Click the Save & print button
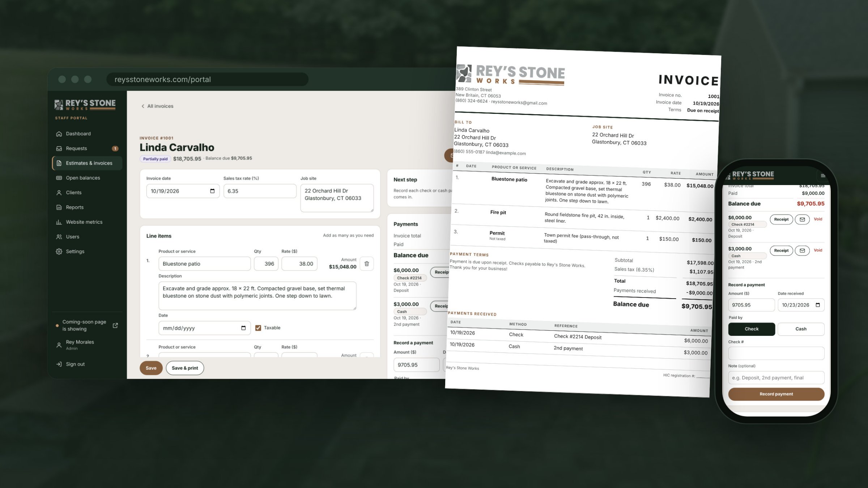Viewport: 868px width, 488px height. 185,368
